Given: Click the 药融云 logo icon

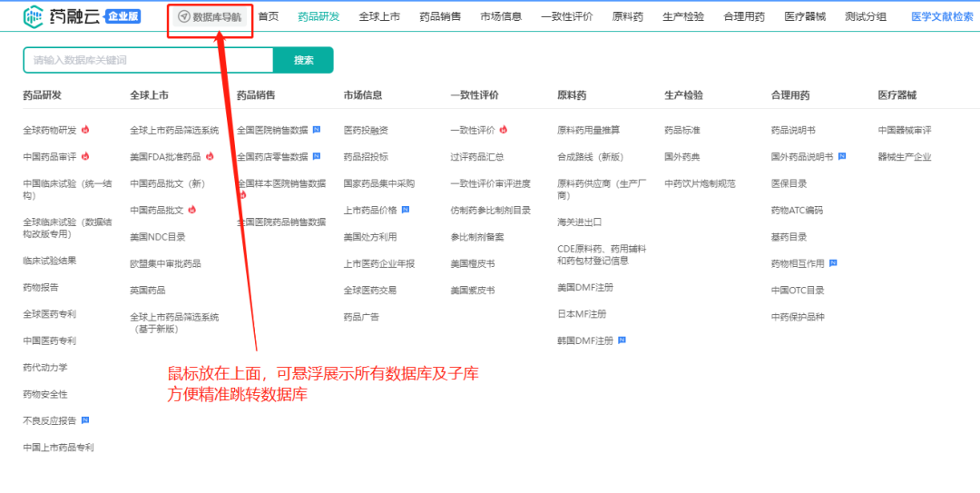Looking at the screenshot, I should click(x=34, y=15).
